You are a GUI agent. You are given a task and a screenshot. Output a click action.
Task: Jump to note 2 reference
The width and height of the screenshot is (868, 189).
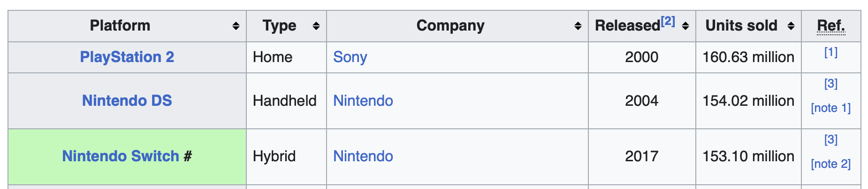831,164
